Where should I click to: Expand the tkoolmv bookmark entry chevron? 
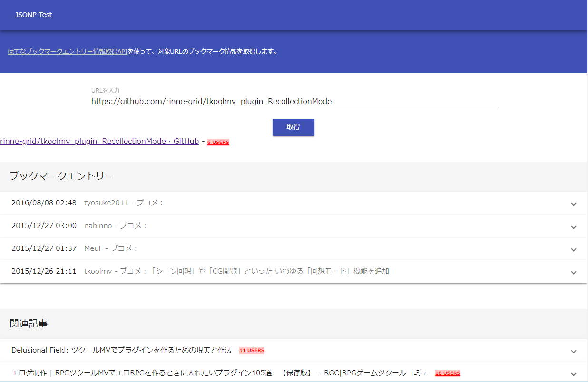(573, 272)
